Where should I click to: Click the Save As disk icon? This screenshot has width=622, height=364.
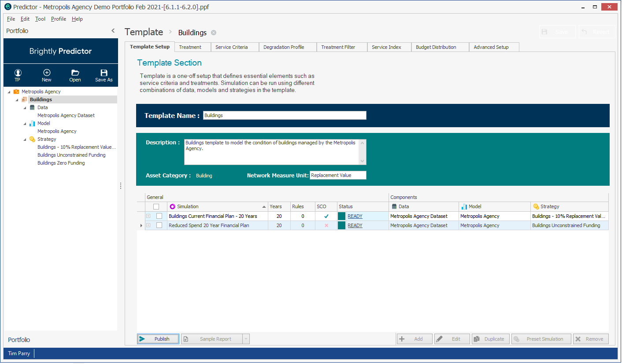104,73
